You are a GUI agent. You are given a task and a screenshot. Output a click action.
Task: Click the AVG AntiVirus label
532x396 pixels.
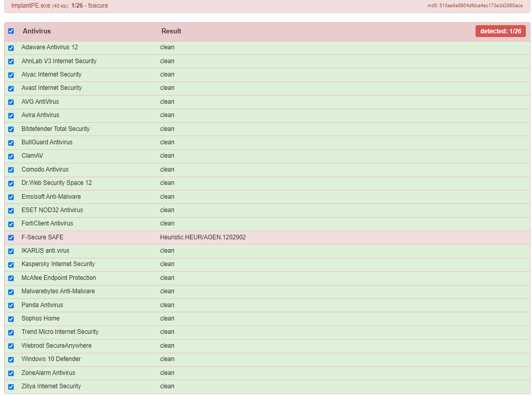click(40, 102)
